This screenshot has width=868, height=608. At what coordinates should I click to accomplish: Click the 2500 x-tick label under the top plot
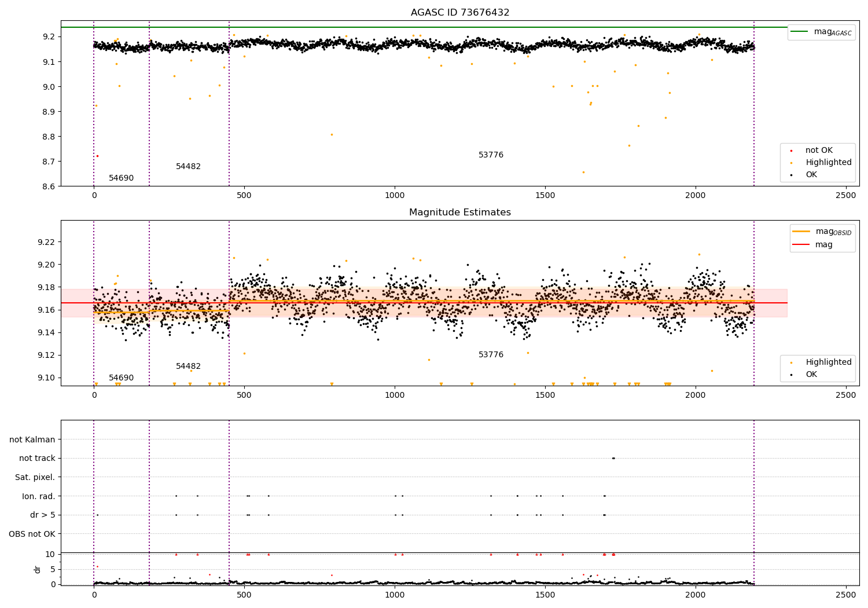[x=846, y=196]
